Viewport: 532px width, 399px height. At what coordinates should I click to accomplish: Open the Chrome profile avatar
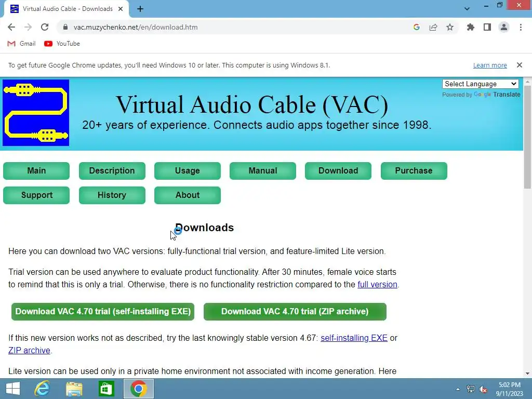504,27
